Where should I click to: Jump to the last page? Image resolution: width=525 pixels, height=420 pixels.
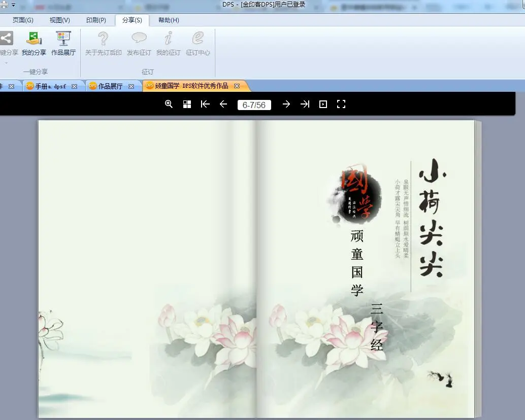coord(305,104)
